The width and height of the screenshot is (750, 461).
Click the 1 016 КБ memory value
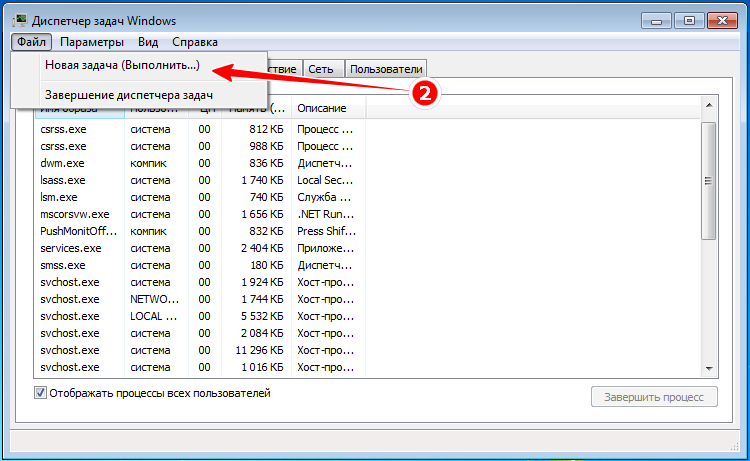pos(262,367)
